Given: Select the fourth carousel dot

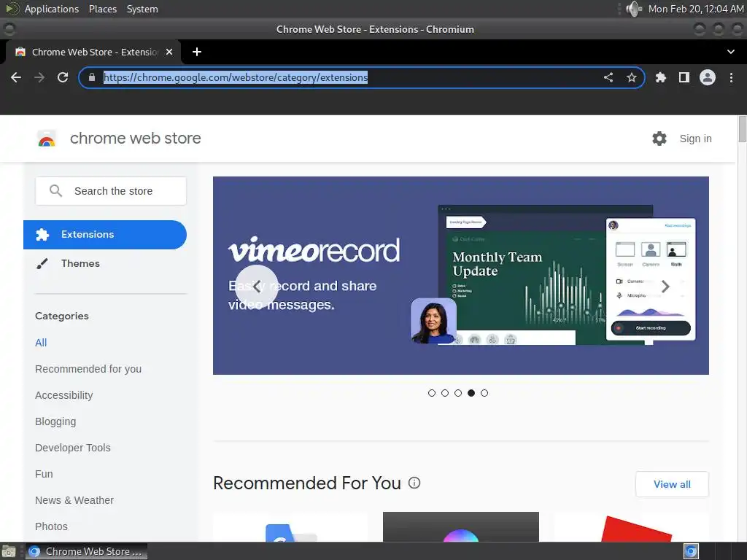Looking at the screenshot, I should click(471, 393).
